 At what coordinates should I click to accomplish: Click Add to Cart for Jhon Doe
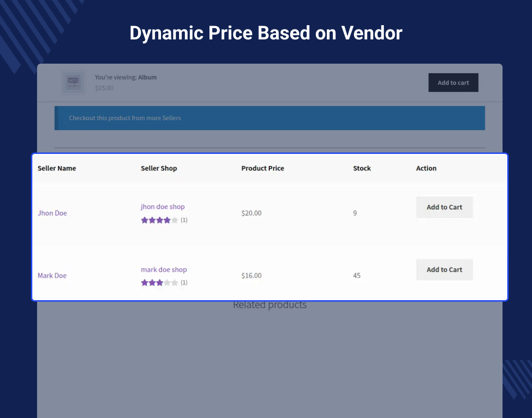(445, 207)
